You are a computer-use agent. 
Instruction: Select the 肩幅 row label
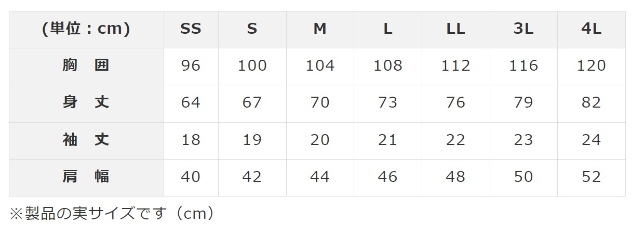click(86, 177)
